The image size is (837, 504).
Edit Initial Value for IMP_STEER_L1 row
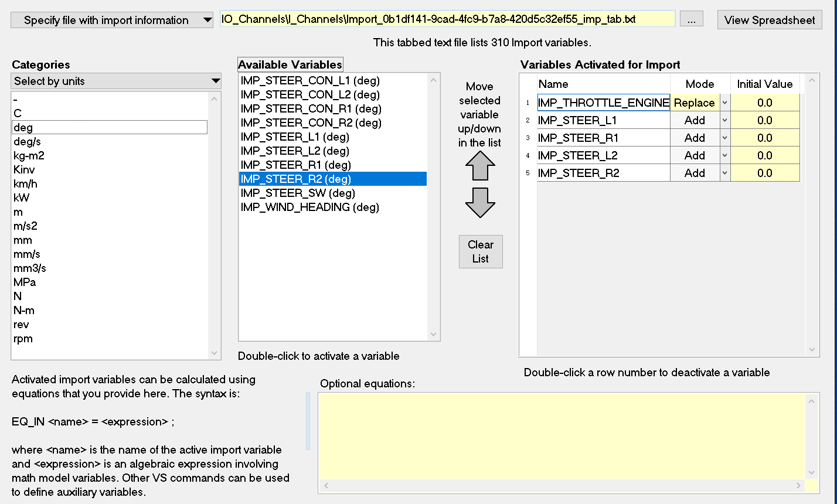tap(765, 120)
